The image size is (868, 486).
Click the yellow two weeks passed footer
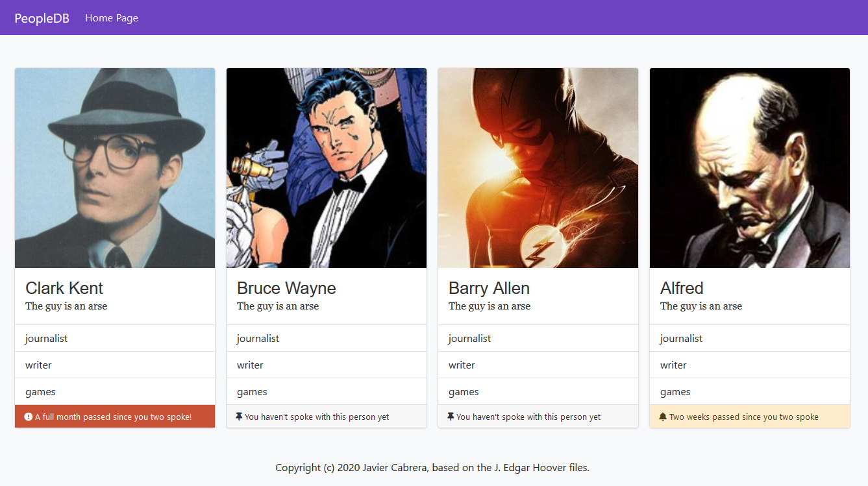[750, 417]
